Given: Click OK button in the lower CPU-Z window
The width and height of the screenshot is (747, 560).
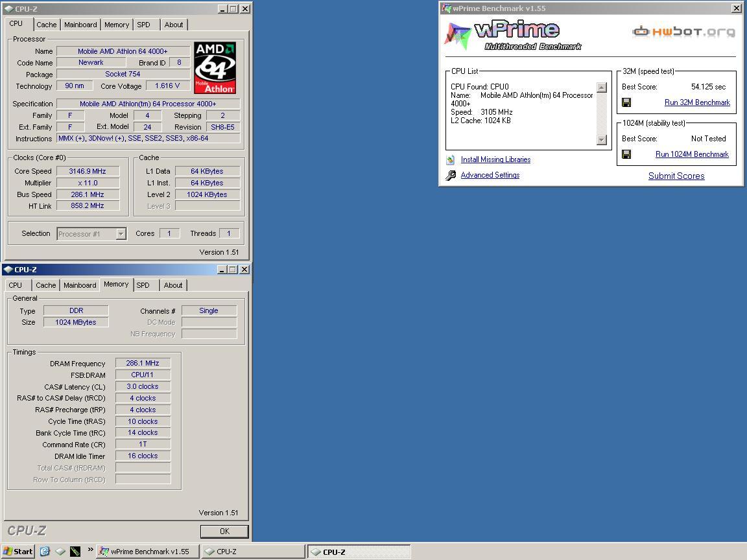Looking at the screenshot, I should (x=224, y=531).
